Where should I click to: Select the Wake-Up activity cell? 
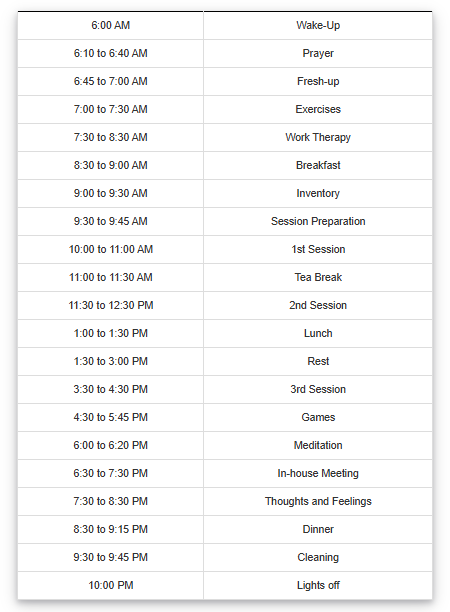[318, 25]
